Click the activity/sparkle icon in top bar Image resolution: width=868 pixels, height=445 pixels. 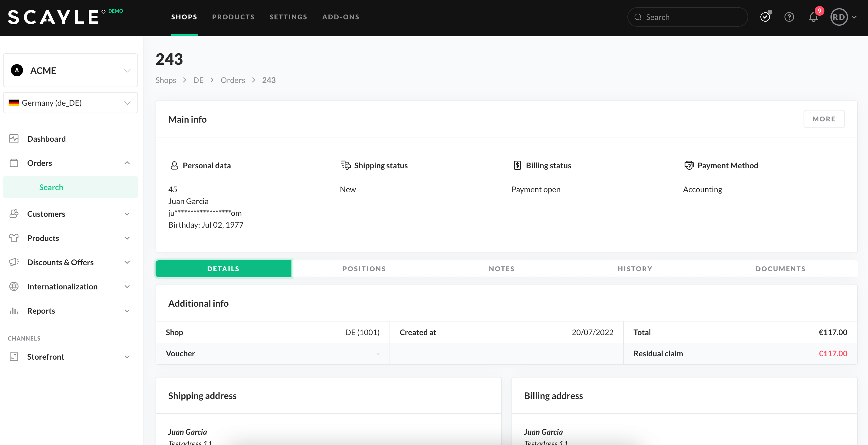point(766,17)
